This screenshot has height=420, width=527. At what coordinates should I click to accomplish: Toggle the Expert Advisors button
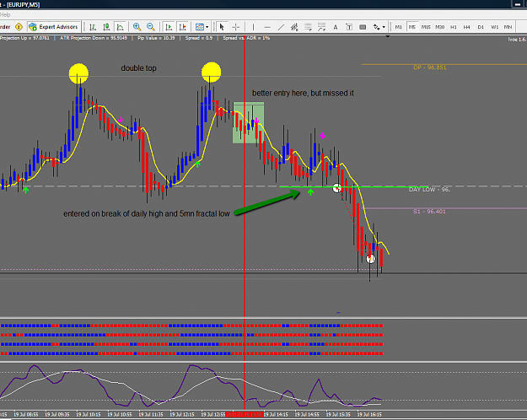[53, 27]
